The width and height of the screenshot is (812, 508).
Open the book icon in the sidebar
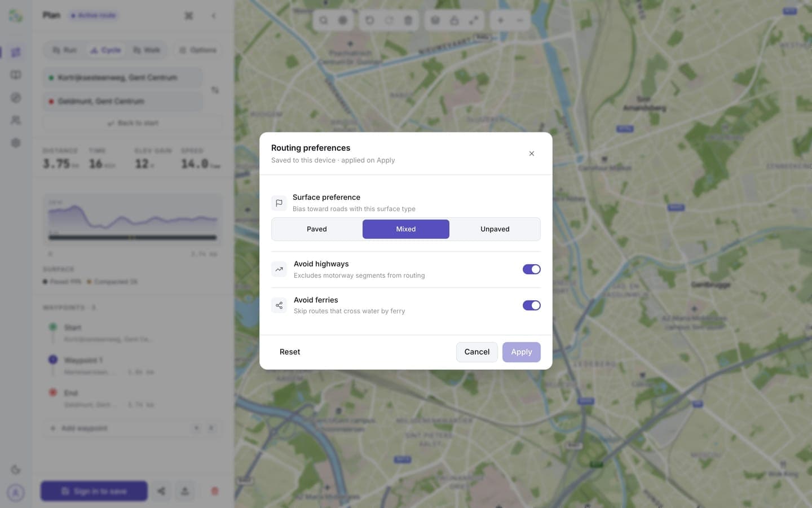pos(16,75)
